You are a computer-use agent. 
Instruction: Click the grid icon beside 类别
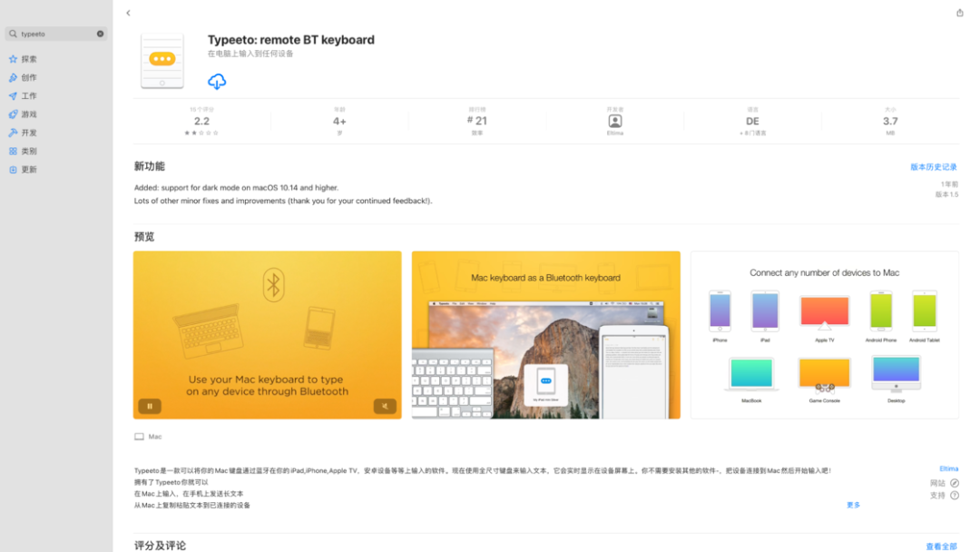coord(13,152)
